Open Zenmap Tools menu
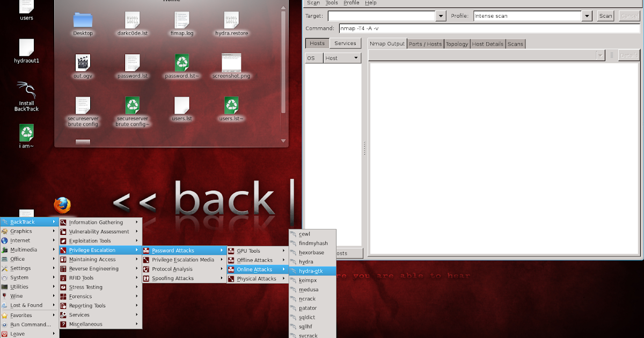 click(332, 3)
